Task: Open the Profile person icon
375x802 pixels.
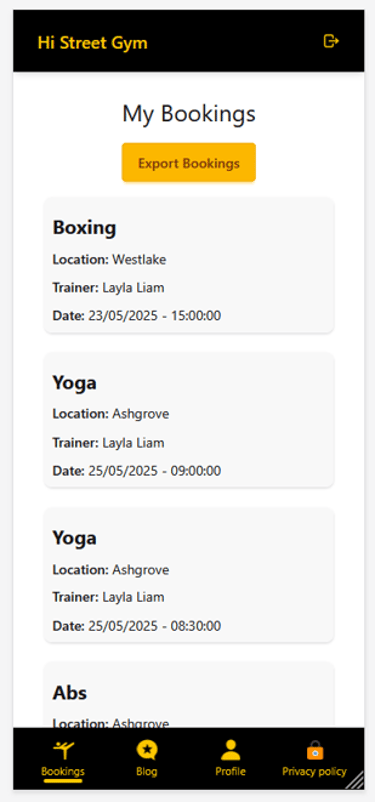Action: coord(230,750)
